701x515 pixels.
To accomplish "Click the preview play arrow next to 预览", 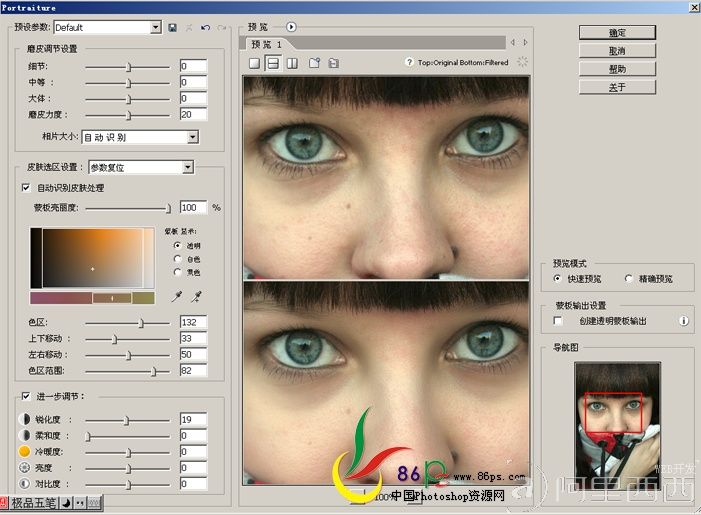I will [291, 27].
